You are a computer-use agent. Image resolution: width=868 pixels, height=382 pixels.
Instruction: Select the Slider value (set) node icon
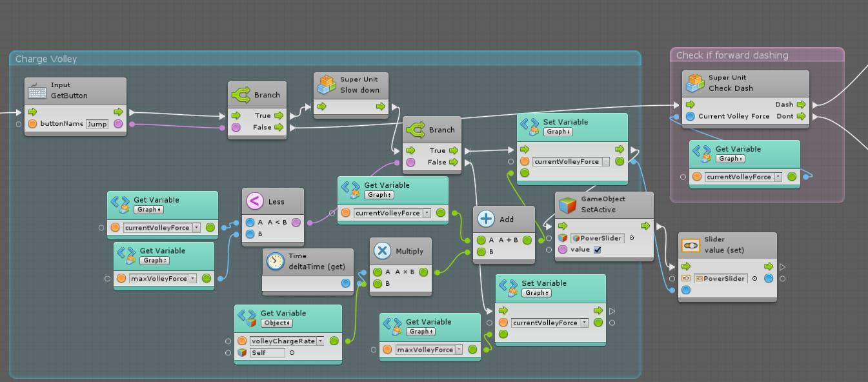pos(691,245)
